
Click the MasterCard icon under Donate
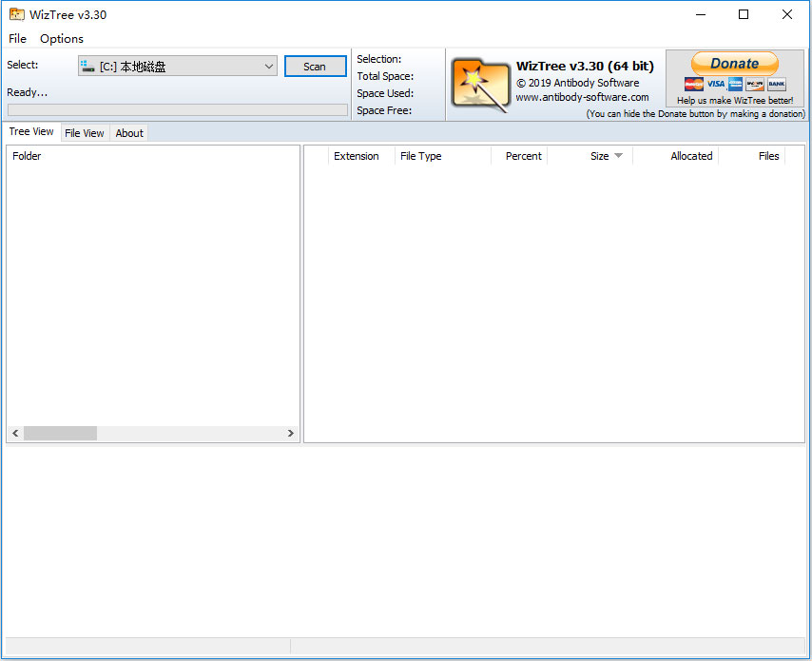(694, 84)
